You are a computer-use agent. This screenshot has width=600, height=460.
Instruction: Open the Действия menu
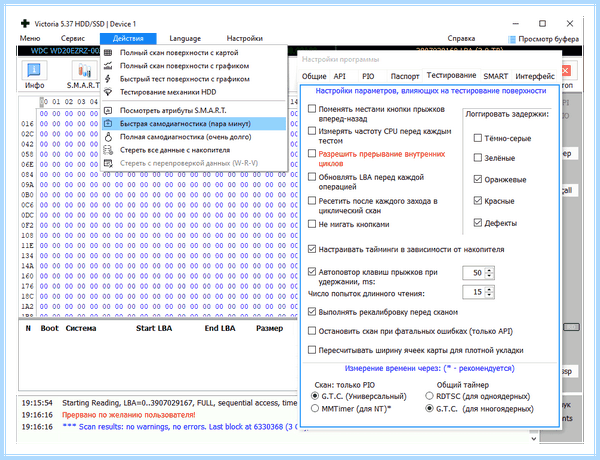click(128, 39)
